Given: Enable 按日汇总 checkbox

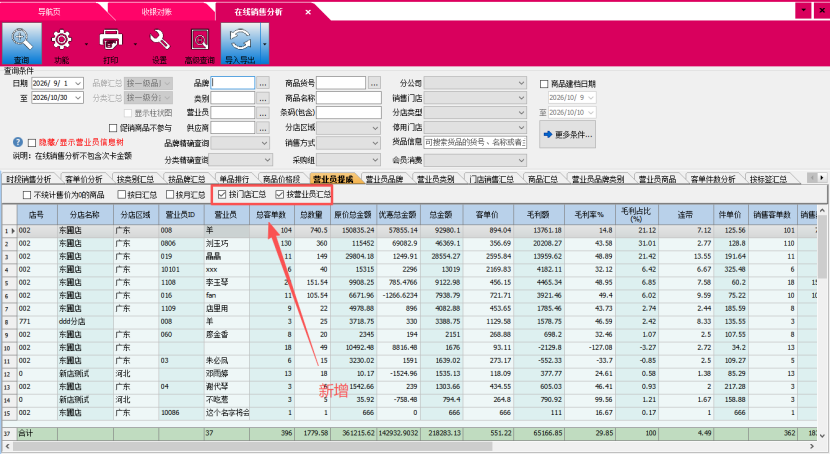Looking at the screenshot, I should 121,195.
